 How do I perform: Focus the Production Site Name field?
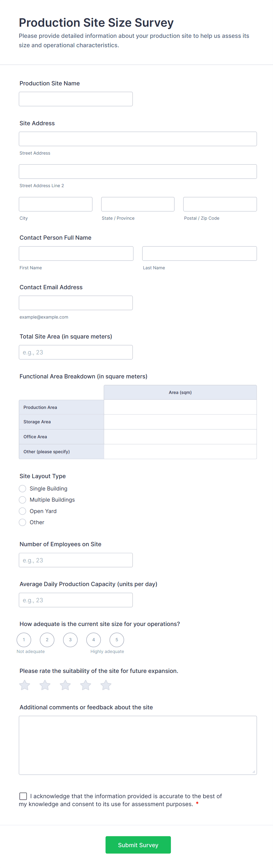pyautogui.click(x=75, y=99)
